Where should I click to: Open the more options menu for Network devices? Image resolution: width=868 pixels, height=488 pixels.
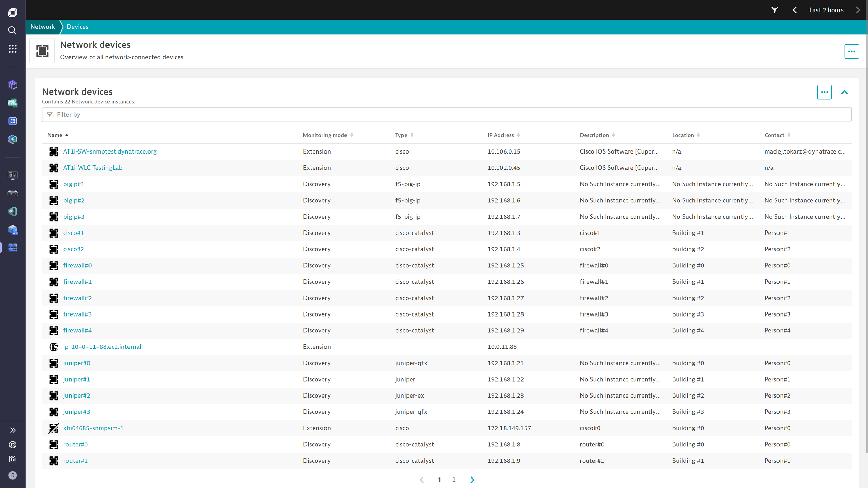click(x=824, y=92)
